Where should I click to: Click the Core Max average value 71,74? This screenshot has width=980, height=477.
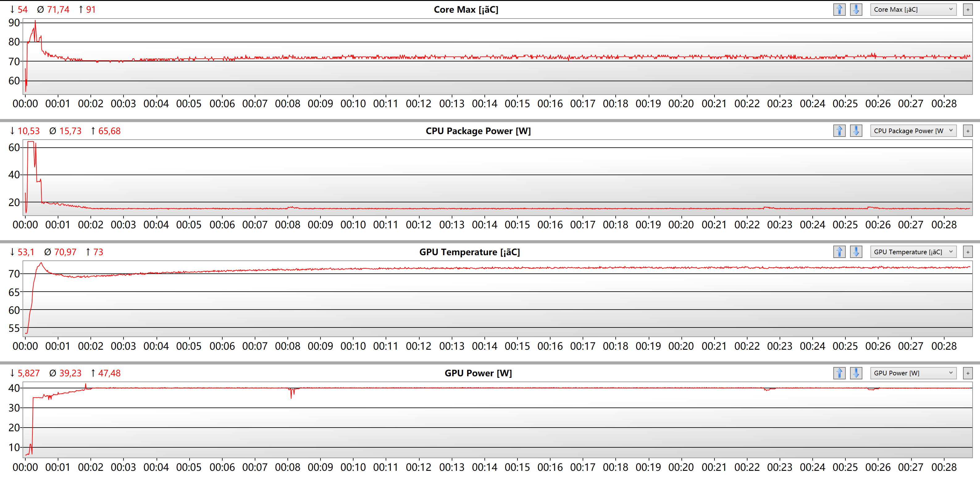58,10
